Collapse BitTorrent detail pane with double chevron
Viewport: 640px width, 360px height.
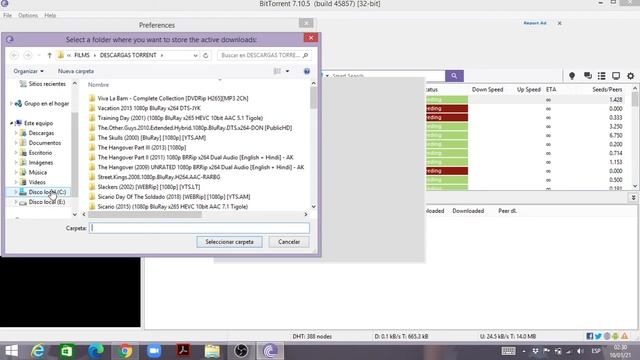click(633, 198)
